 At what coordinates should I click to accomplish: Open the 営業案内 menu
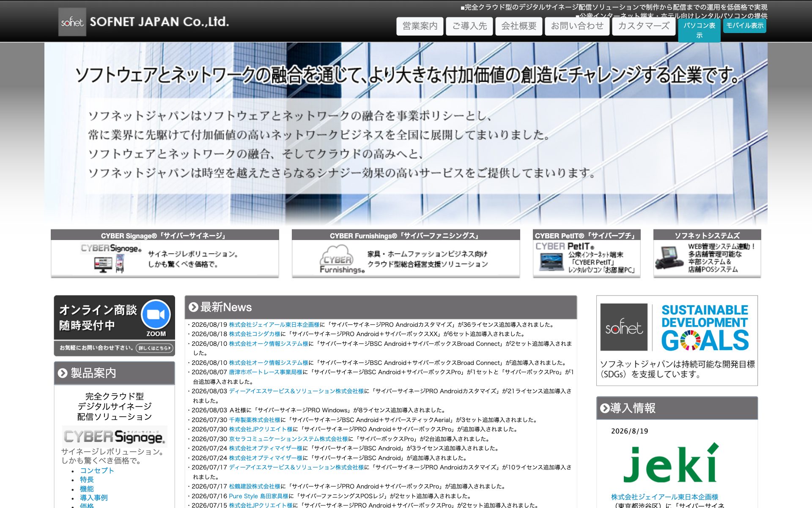[x=420, y=26]
